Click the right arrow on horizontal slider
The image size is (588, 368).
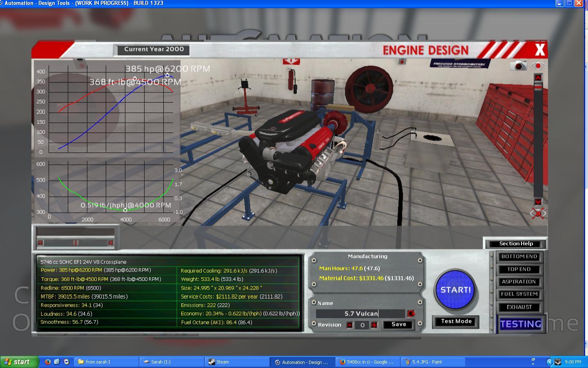110,243
